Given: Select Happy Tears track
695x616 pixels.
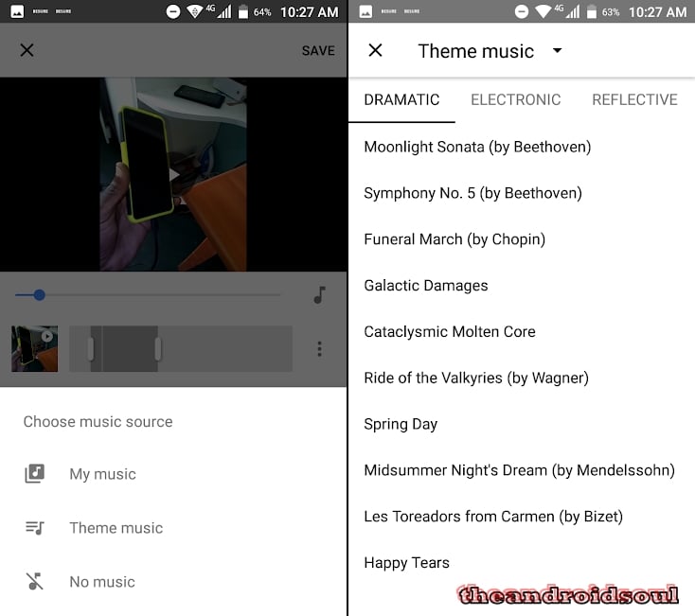Looking at the screenshot, I should tap(522, 563).
